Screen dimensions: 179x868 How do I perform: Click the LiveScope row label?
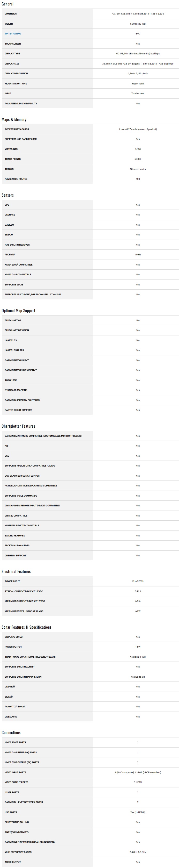pos(11,717)
